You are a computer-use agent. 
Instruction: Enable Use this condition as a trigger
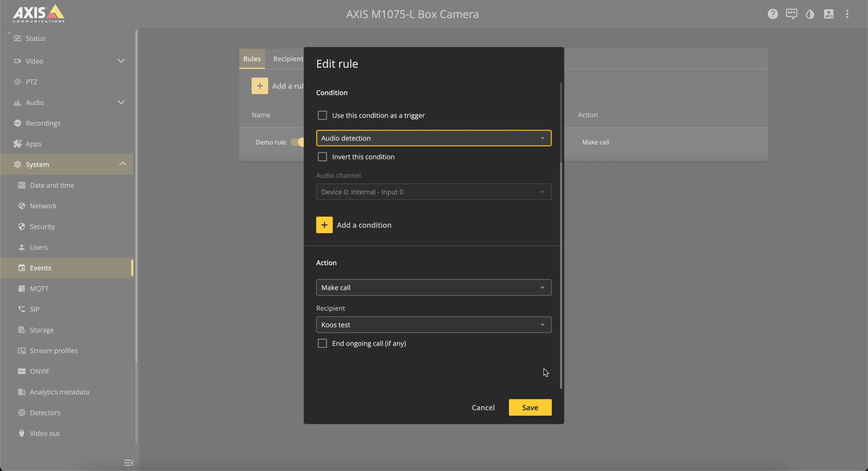[x=322, y=115]
